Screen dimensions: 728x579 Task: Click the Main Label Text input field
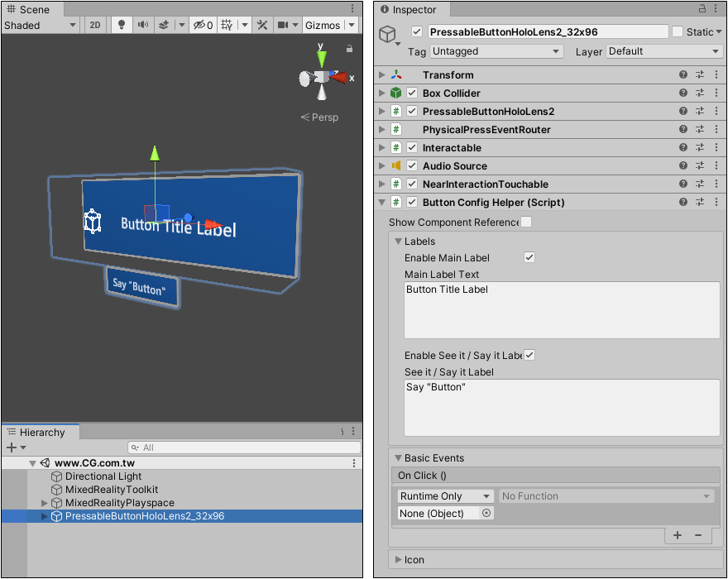tap(562, 310)
